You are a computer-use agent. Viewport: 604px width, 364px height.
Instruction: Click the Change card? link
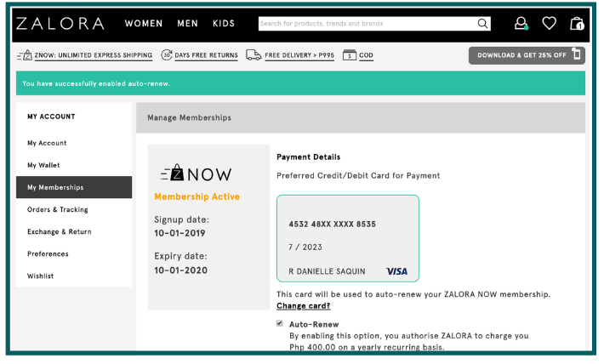pos(303,306)
